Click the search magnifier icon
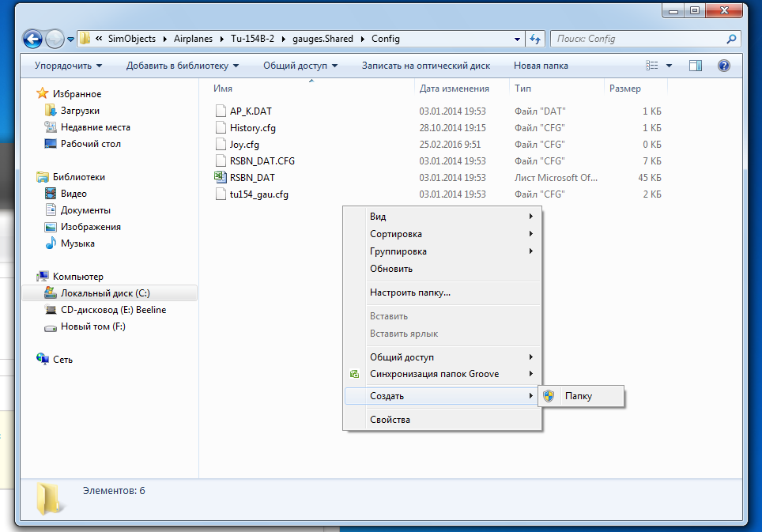 click(731, 39)
